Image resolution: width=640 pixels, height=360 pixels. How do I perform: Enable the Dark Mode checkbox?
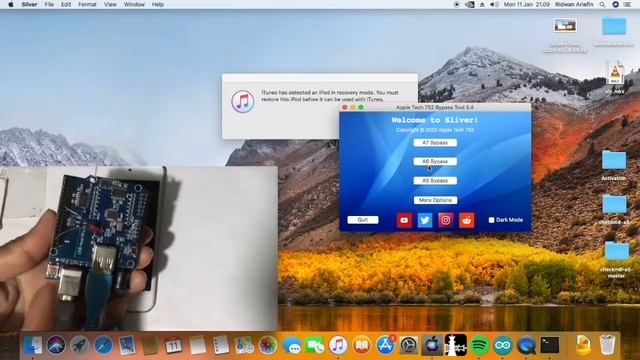(491, 220)
